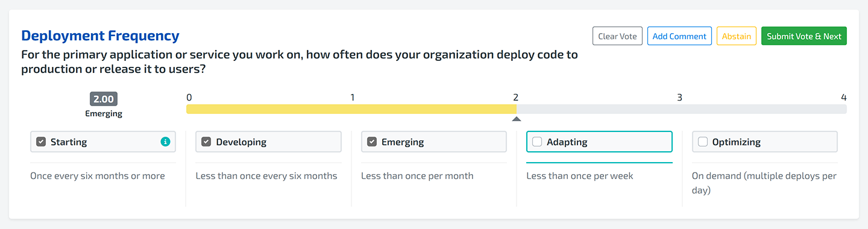This screenshot has width=868, height=229.
Task: Click the Emerging label under the score badge
Action: pyautogui.click(x=104, y=113)
